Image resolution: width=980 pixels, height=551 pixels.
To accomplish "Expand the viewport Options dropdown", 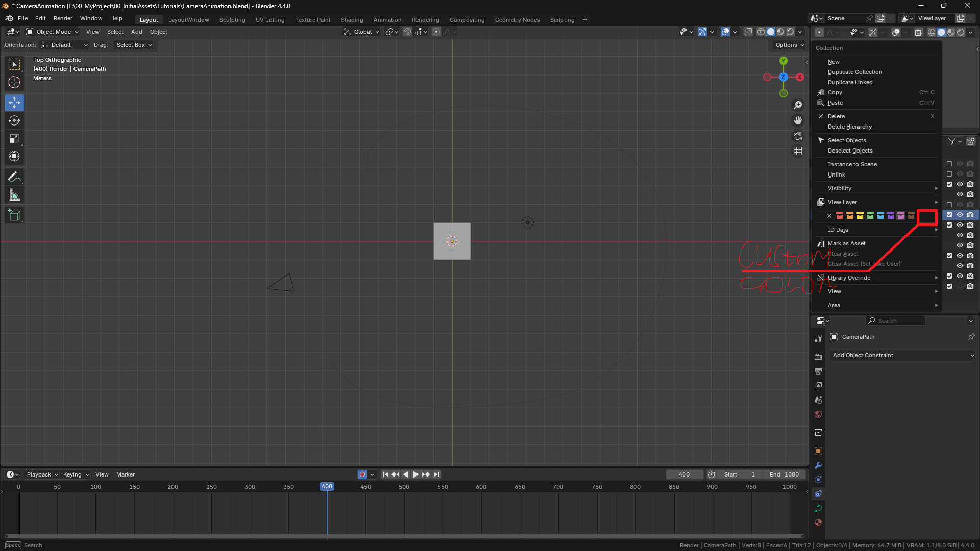I will point(790,45).
